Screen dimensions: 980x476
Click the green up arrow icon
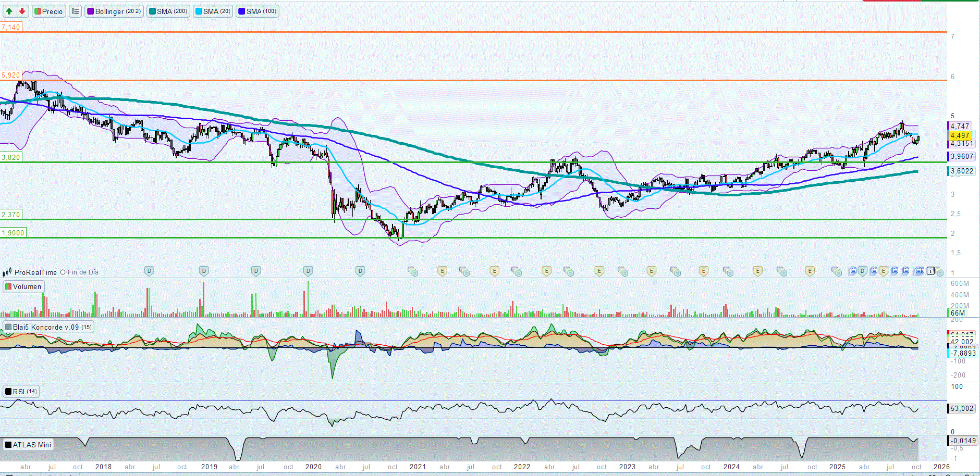[x=9, y=11]
